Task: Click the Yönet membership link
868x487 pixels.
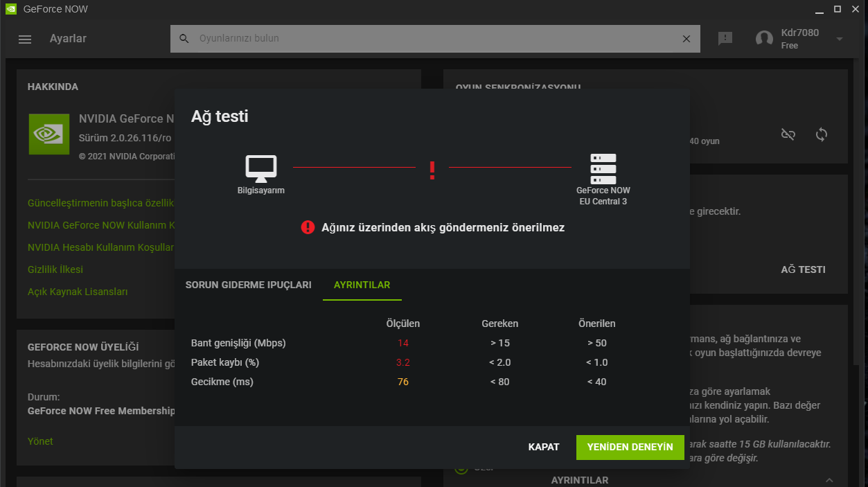Action: (x=40, y=441)
